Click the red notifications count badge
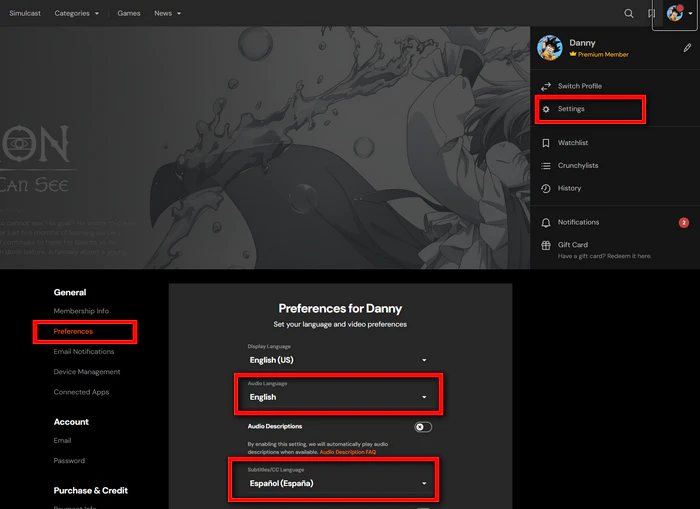Image resolution: width=700 pixels, height=509 pixels. 683,222
